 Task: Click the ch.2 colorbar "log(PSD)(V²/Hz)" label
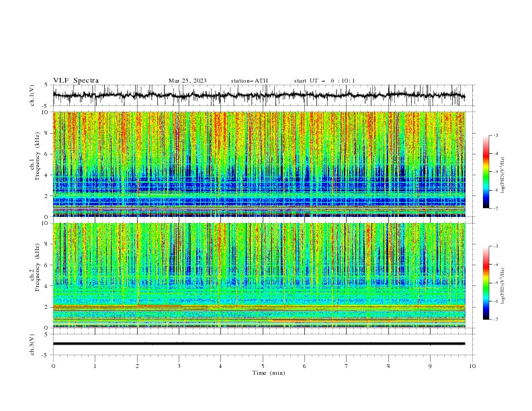tap(503, 286)
